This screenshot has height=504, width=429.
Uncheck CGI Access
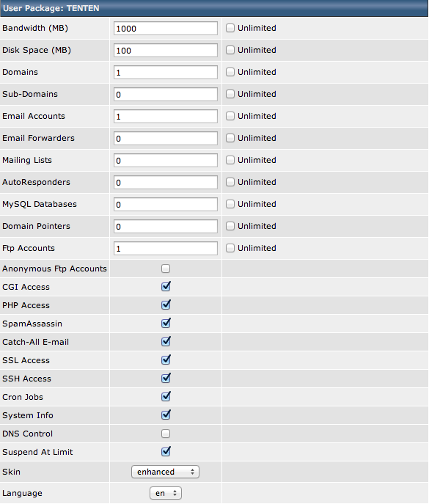pyautogui.click(x=166, y=286)
